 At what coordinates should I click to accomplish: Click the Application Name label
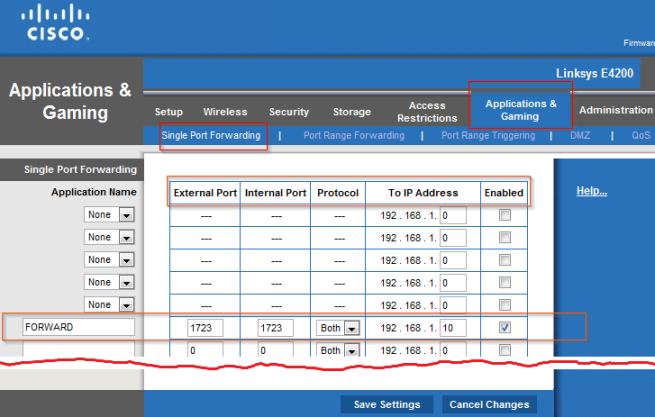(x=94, y=192)
